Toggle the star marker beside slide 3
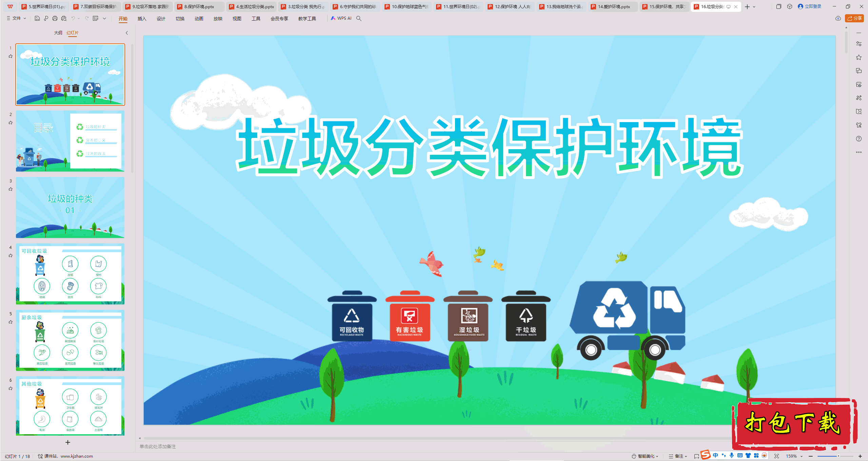Image resolution: width=868 pixels, height=461 pixels. [x=11, y=189]
